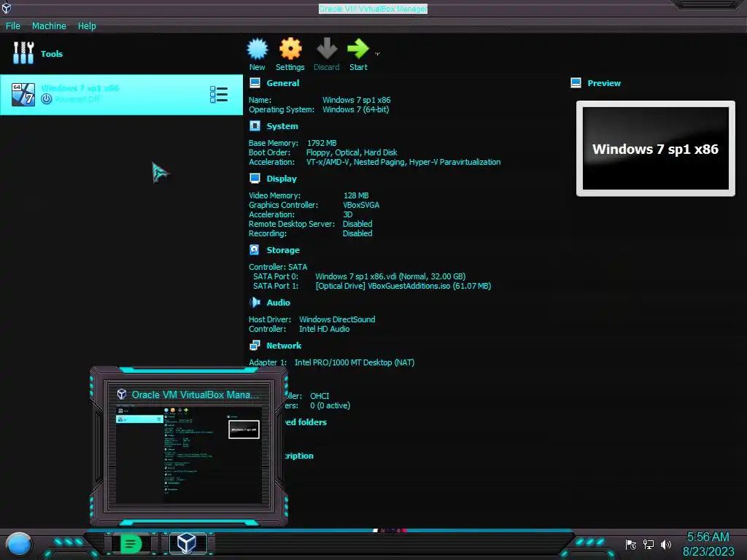Click the Remote Desktop Server Disabled value
Viewport: 747px width, 560px height.
point(357,224)
